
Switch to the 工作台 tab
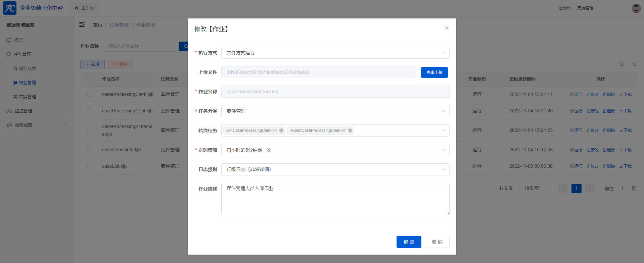point(84,8)
